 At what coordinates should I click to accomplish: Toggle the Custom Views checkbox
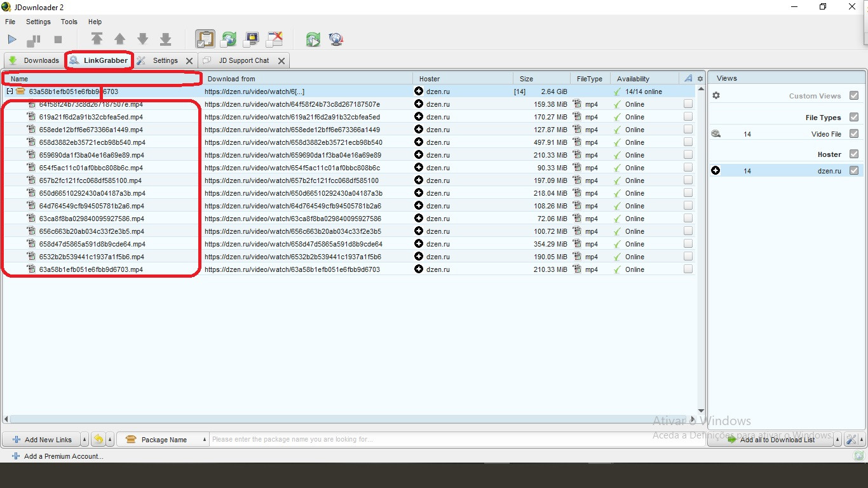(x=854, y=96)
